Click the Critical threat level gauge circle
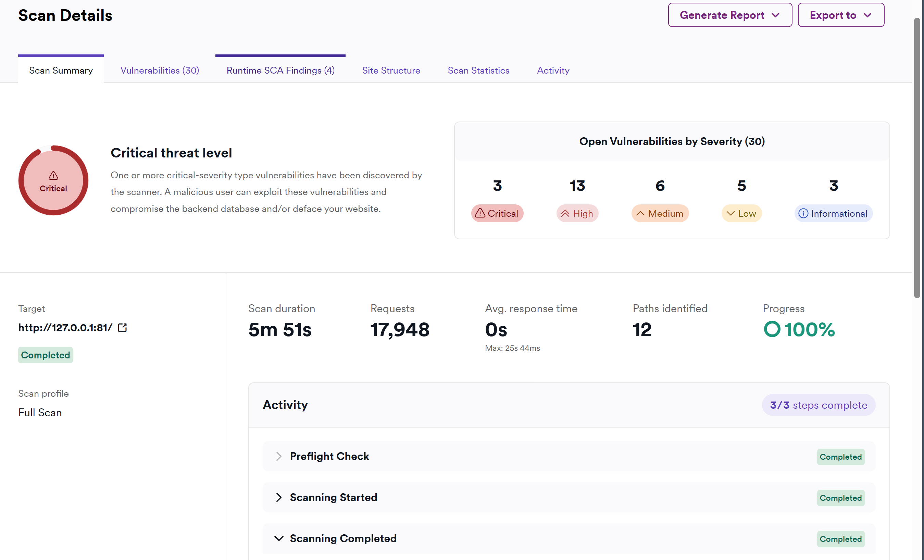This screenshot has height=560, width=924. tap(53, 181)
